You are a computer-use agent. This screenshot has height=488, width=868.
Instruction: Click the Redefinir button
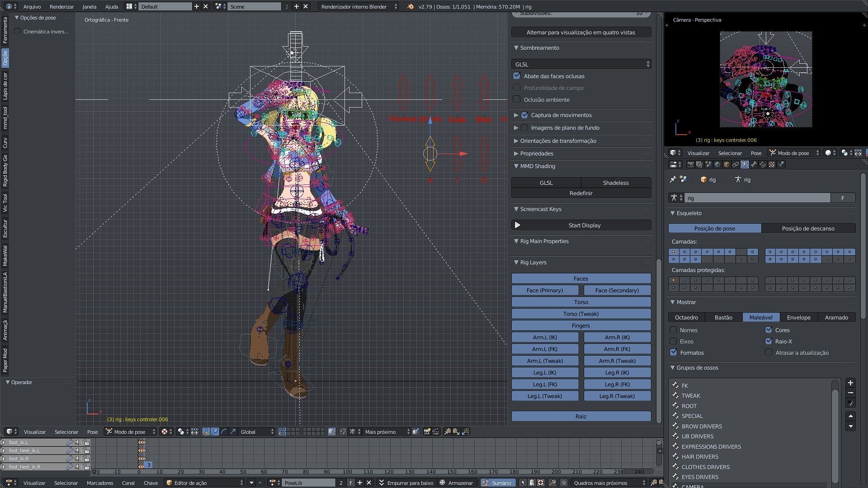coord(581,193)
